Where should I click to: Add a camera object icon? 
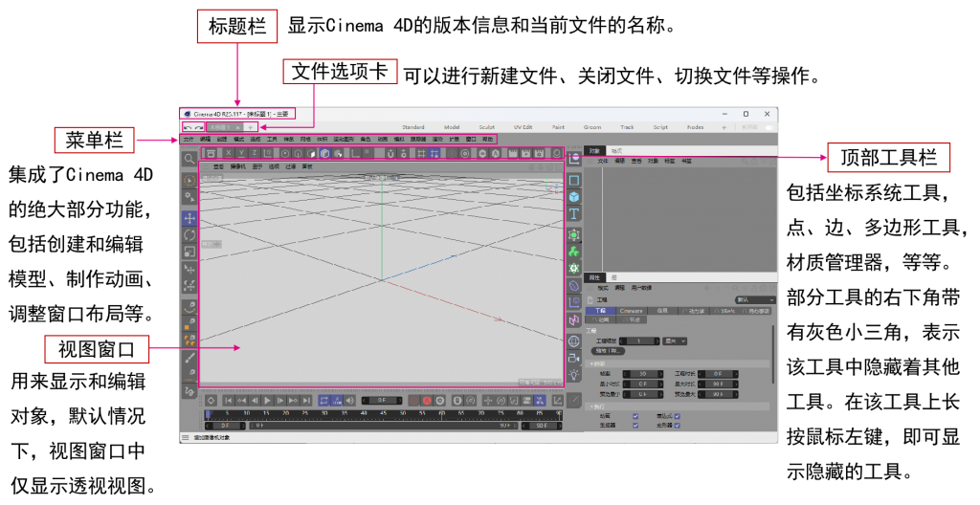574,358
